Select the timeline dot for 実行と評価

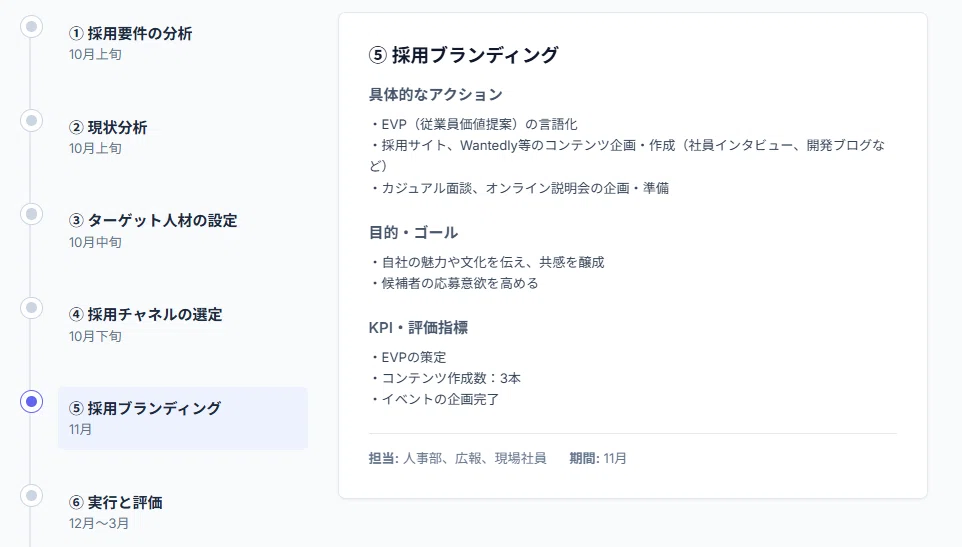tap(31, 495)
